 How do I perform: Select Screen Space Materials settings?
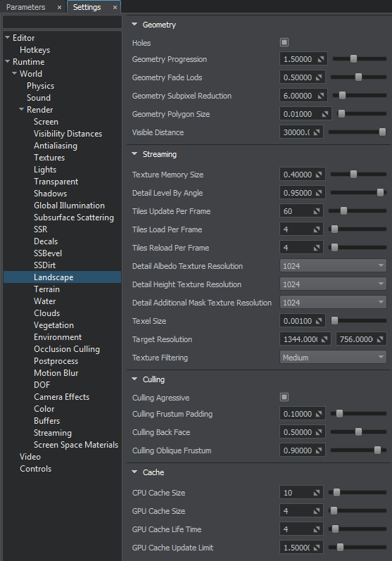76,445
